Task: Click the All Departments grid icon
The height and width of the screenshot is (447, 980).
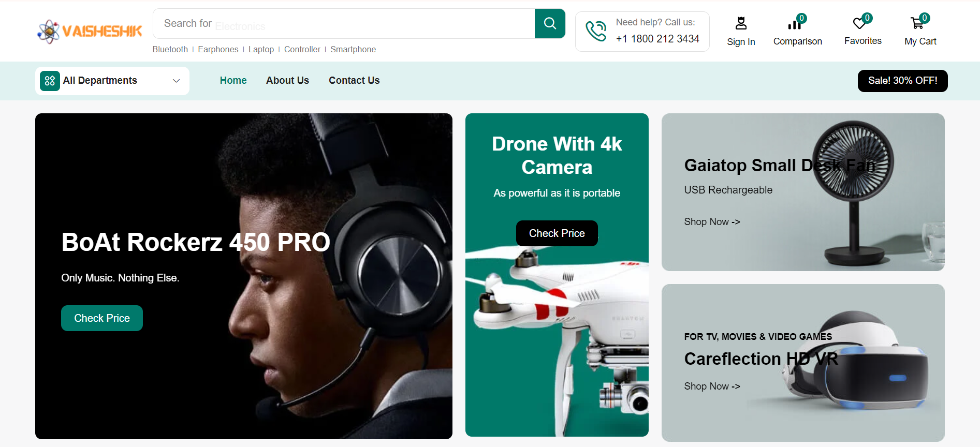Action: coord(50,81)
